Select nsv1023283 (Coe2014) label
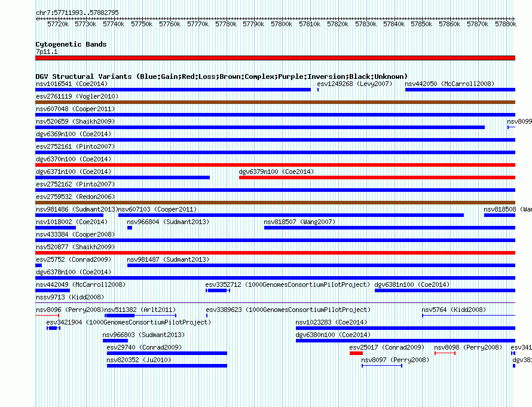 [x=331, y=322]
